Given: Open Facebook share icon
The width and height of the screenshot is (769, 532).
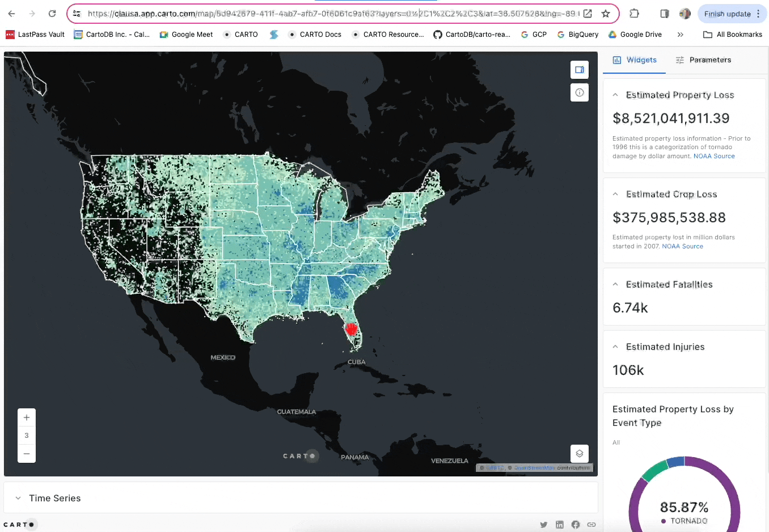Looking at the screenshot, I should pos(576,525).
